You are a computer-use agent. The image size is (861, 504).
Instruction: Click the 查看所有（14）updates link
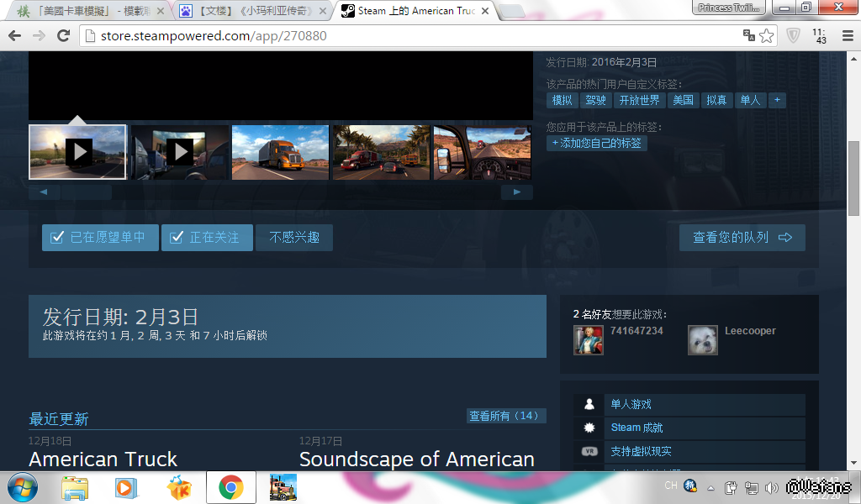505,416
